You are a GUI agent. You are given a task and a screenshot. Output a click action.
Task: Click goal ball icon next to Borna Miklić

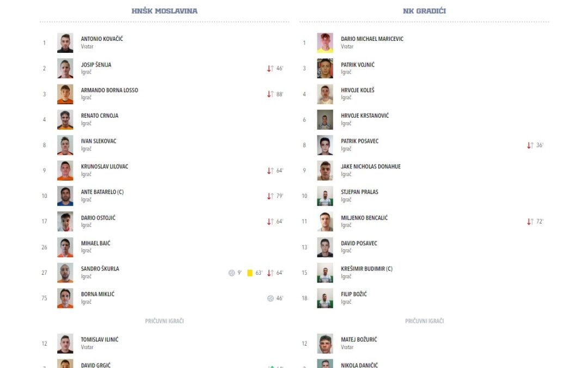click(x=271, y=298)
